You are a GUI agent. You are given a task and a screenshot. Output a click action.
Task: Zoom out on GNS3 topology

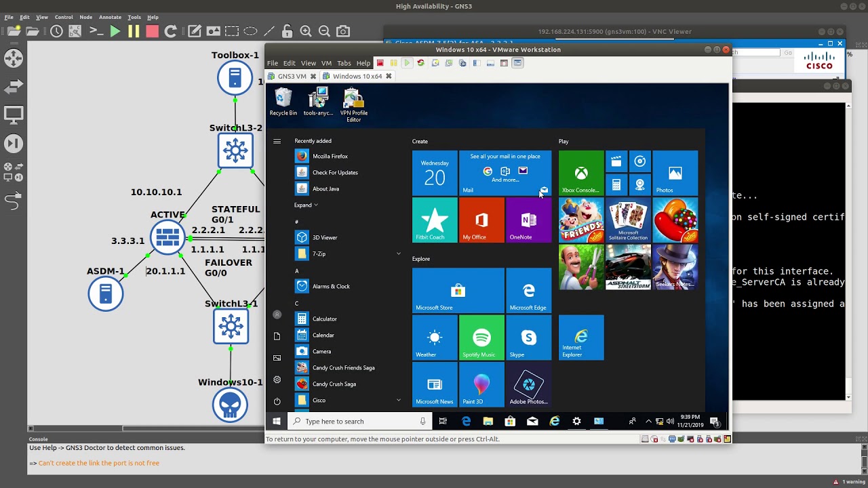[x=324, y=31]
